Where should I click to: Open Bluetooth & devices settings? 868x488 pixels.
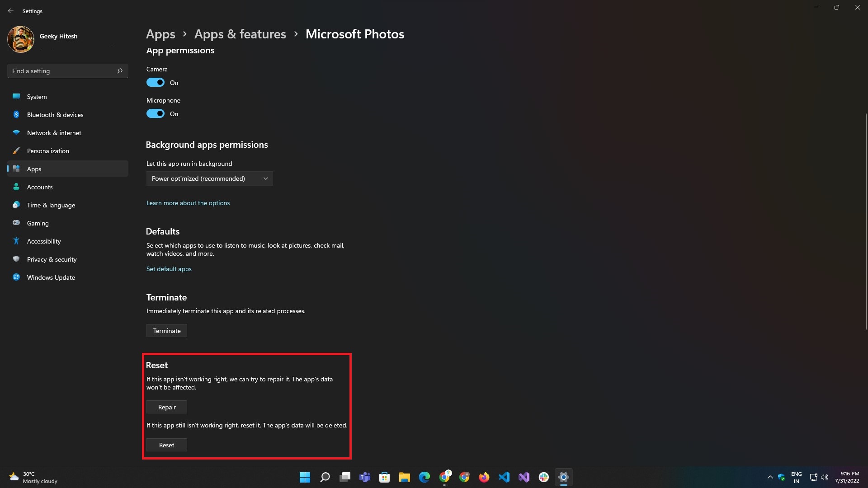55,115
